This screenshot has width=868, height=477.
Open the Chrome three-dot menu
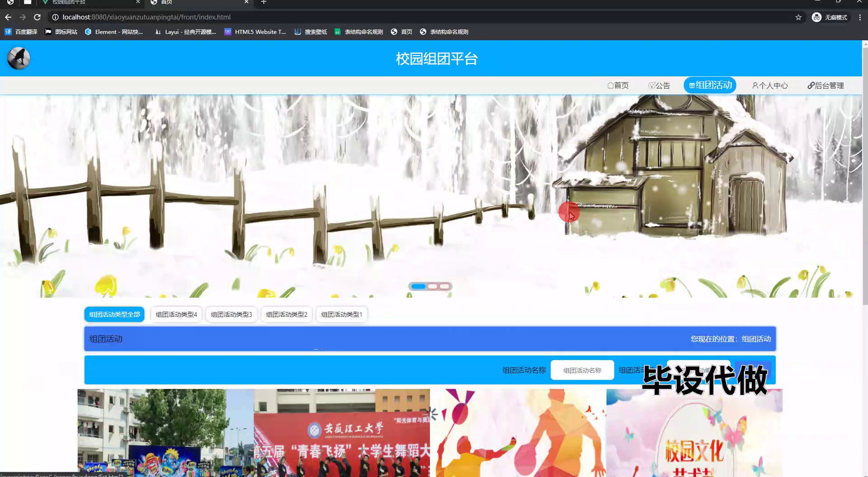[860, 17]
